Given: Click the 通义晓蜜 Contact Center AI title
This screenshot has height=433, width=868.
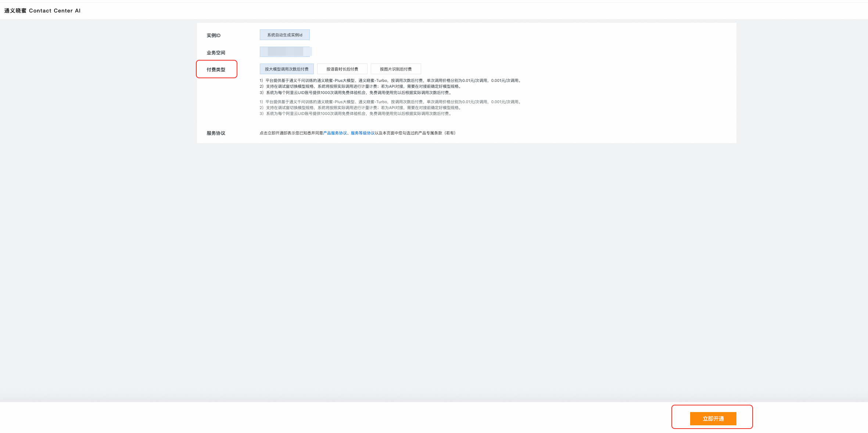Looking at the screenshot, I should click(x=42, y=11).
